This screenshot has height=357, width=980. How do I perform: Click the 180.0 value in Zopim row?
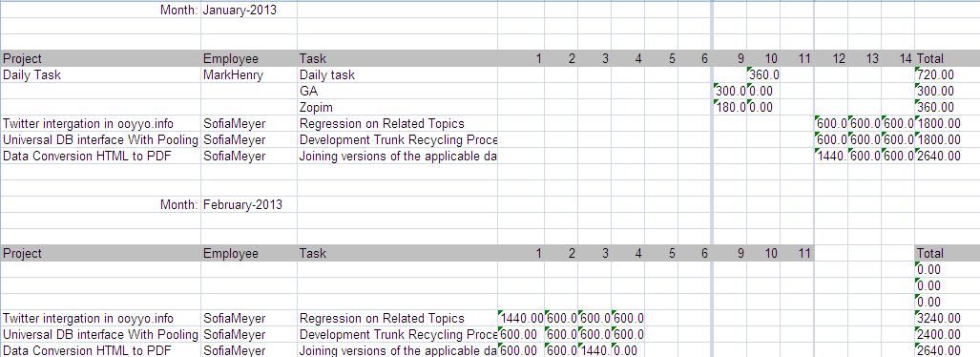click(x=729, y=108)
